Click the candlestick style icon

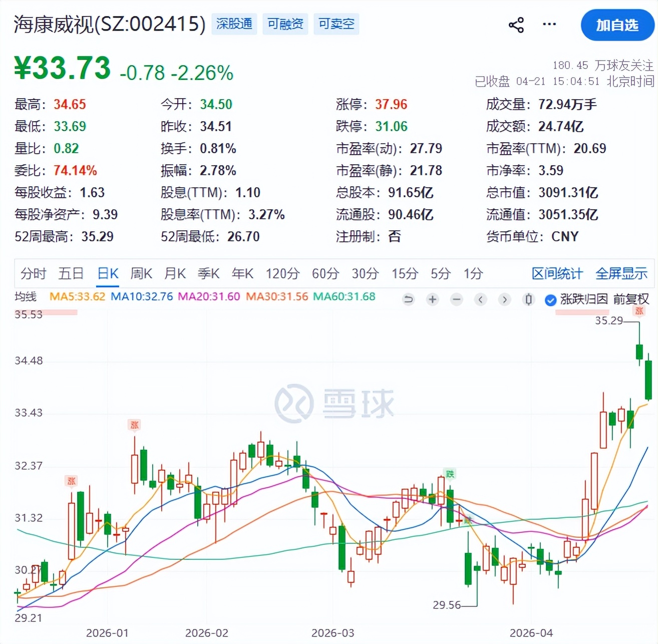[528, 299]
